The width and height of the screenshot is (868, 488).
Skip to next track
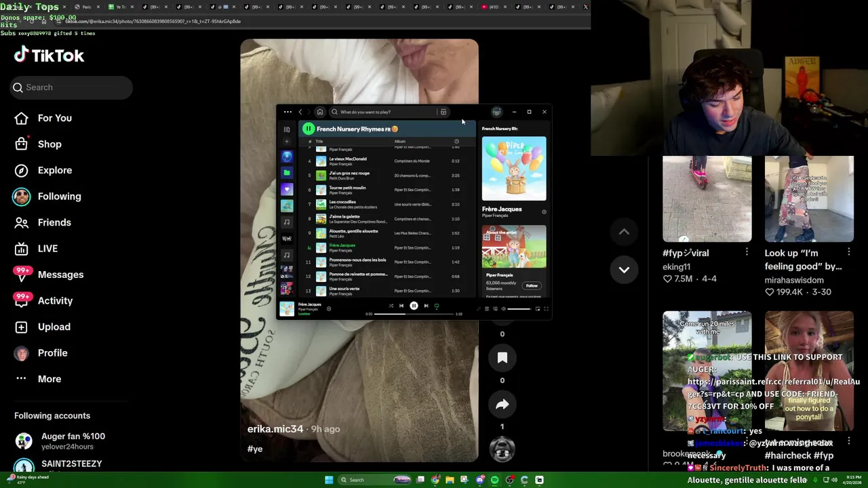(x=426, y=306)
